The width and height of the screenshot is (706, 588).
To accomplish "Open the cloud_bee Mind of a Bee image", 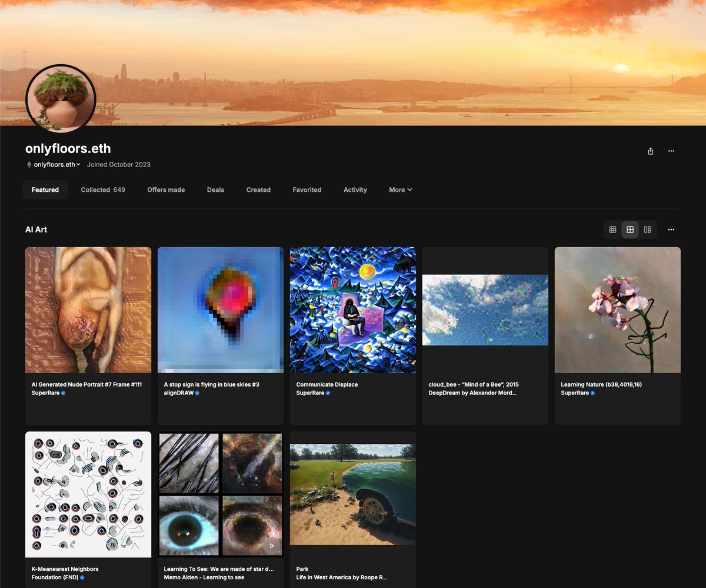I will pyautogui.click(x=485, y=310).
